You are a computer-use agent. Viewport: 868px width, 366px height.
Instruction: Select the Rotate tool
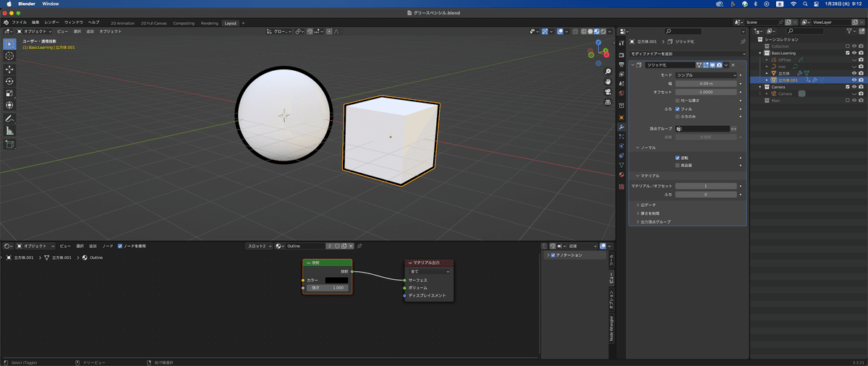point(9,81)
